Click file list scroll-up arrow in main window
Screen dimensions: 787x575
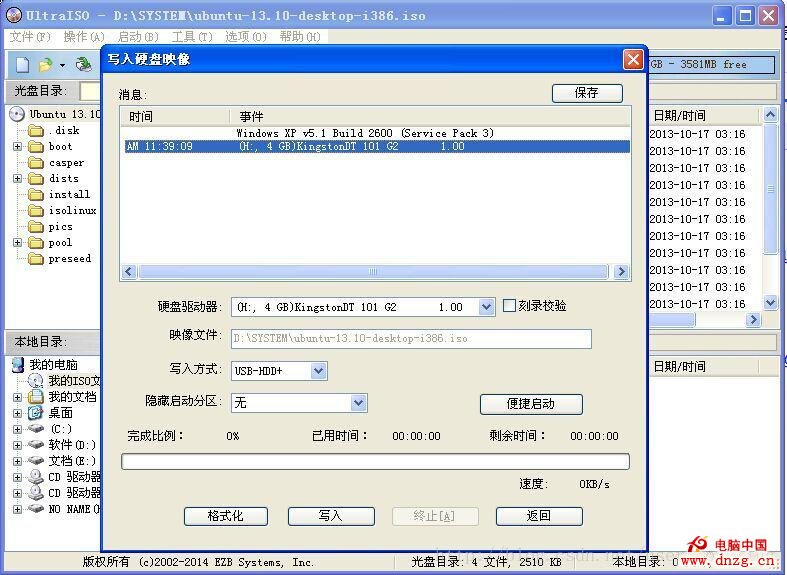click(770, 115)
